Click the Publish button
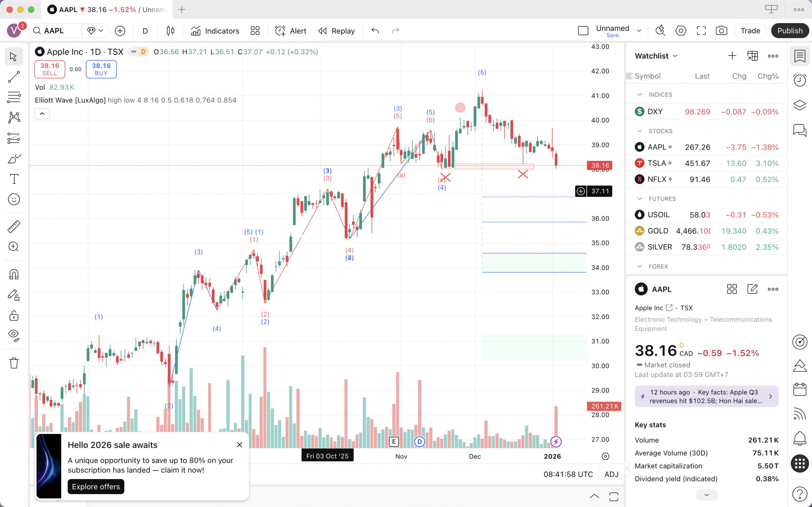 [x=790, y=30]
